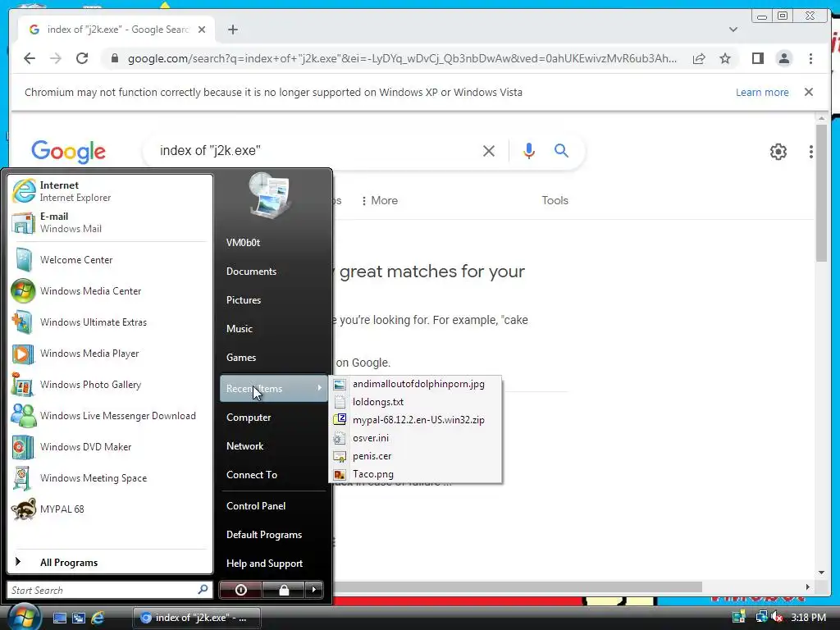Open Windows Meeting Space
Screen dimensions: 840x630
[x=110, y=478]
